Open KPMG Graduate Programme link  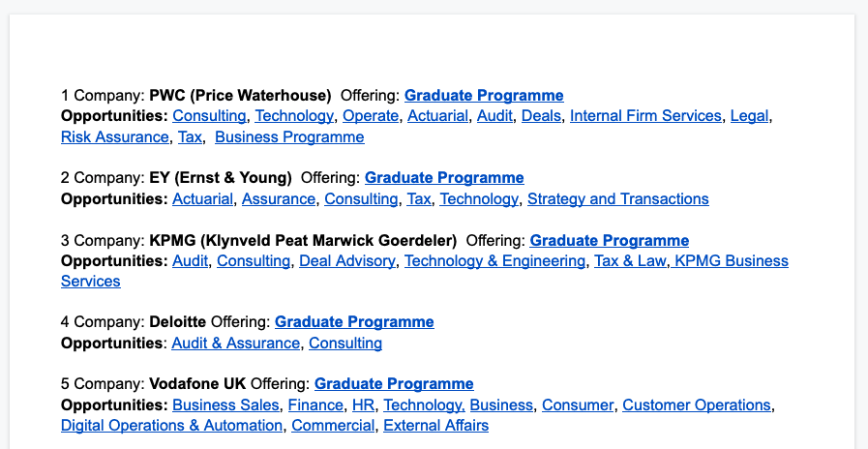pyautogui.click(x=610, y=240)
